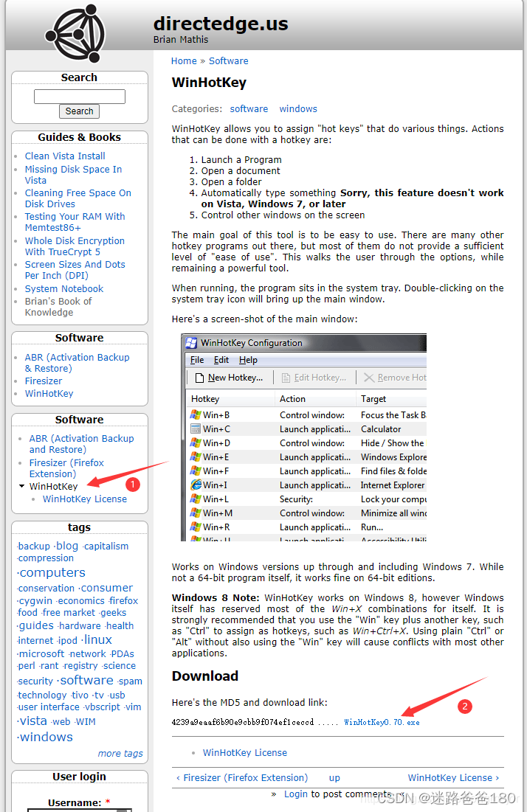527x812 pixels.
Task: Click the Internet Explorer target cell
Action: (392, 485)
